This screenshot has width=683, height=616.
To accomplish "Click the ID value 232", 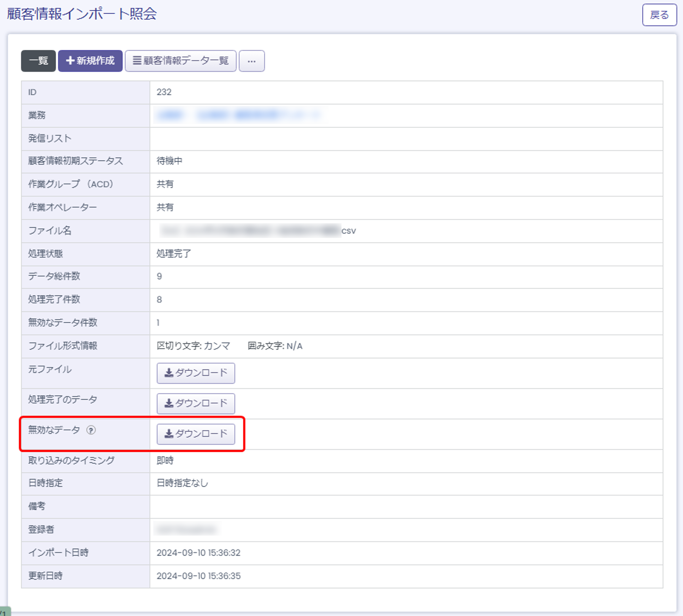I will click(x=164, y=92).
